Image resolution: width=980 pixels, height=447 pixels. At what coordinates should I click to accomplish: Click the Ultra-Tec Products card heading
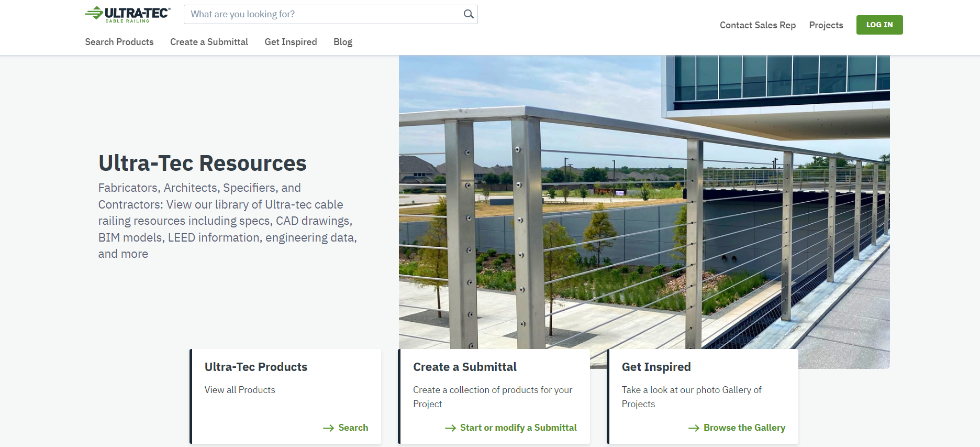(x=256, y=367)
